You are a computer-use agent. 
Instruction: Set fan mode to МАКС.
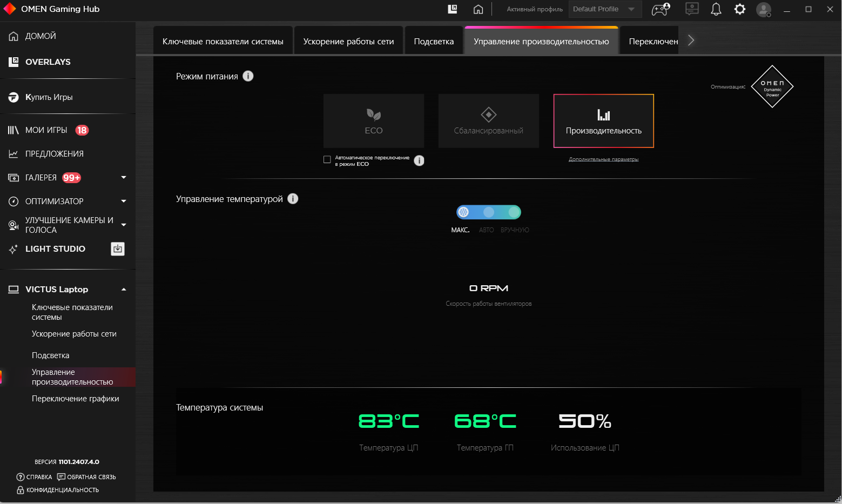pyautogui.click(x=463, y=212)
